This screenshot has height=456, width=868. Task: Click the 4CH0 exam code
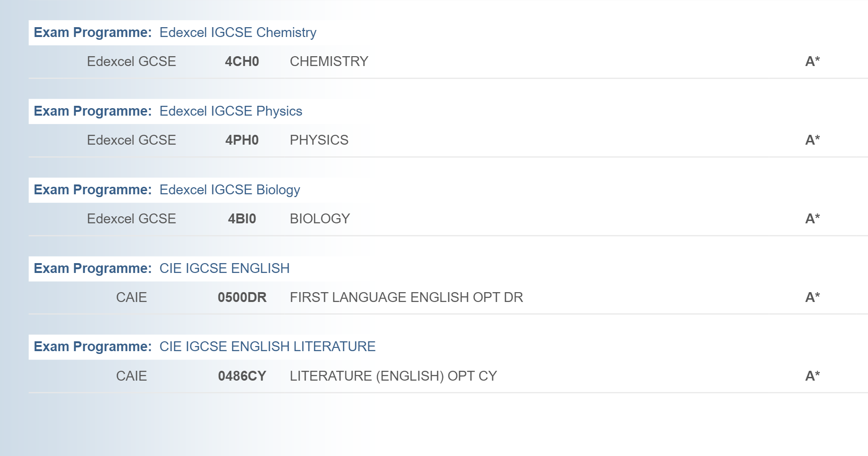(x=242, y=62)
